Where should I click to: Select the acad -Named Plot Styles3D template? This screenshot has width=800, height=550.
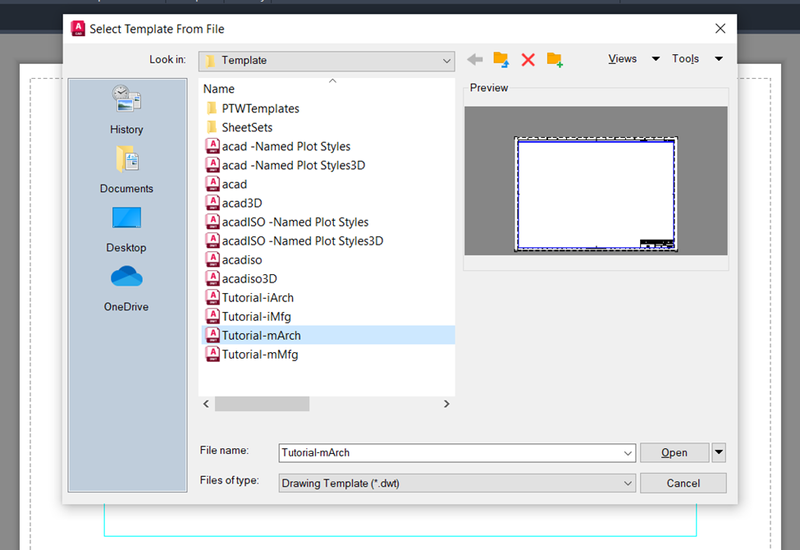285,165
